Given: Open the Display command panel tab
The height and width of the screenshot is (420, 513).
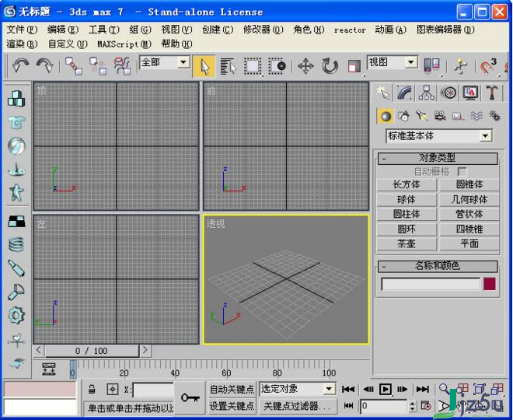Looking at the screenshot, I should tap(470, 93).
